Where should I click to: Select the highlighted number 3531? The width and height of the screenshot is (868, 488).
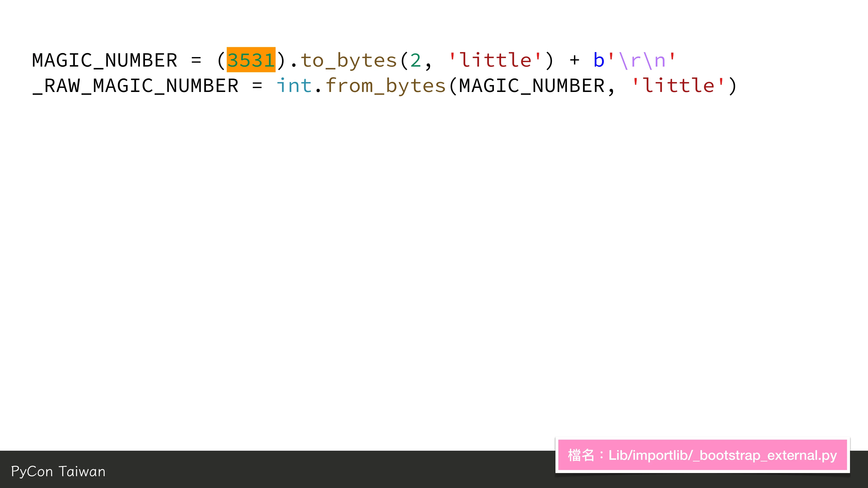pyautogui.click(x=251, y=60)
